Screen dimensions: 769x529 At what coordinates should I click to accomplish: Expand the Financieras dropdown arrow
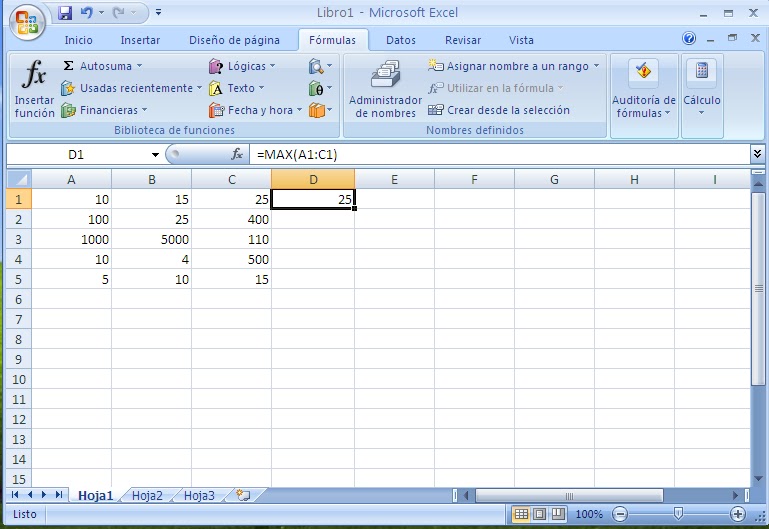coord(145,110)
